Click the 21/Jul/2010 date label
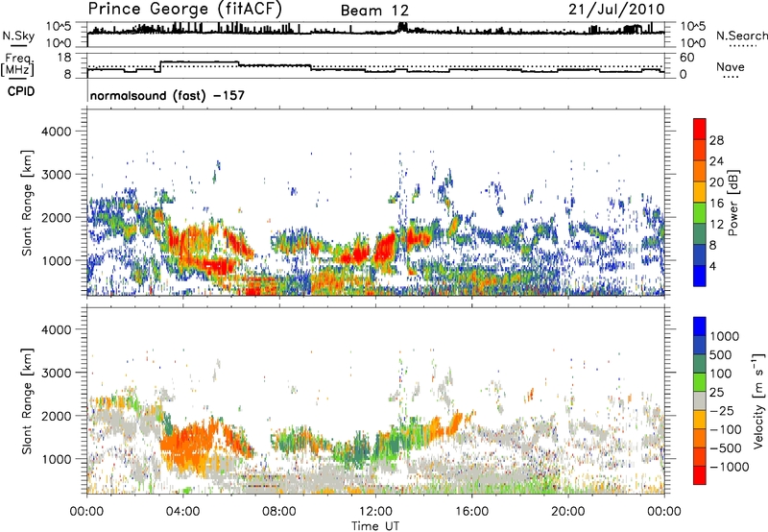 tap(616, 10)
